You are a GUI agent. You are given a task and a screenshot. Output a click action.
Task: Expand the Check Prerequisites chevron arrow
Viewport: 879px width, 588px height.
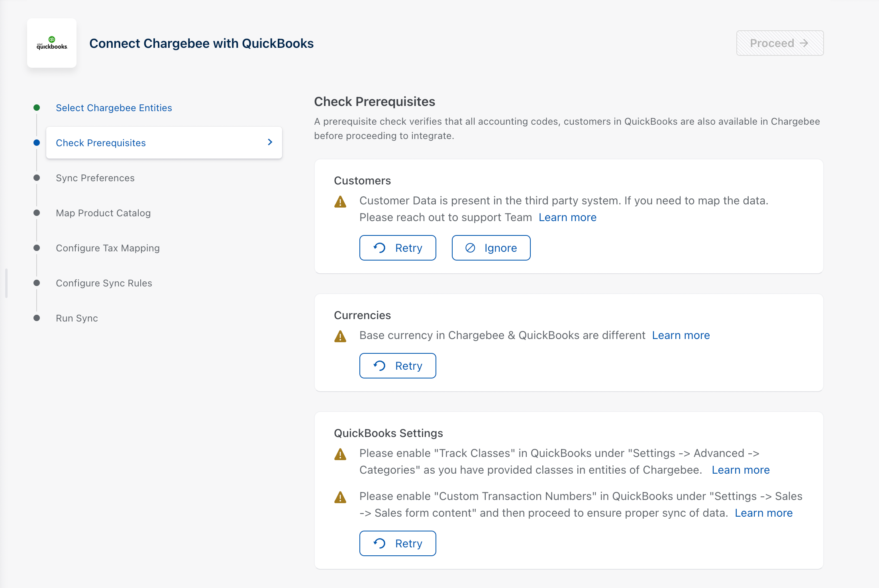(x=270, y=142)
